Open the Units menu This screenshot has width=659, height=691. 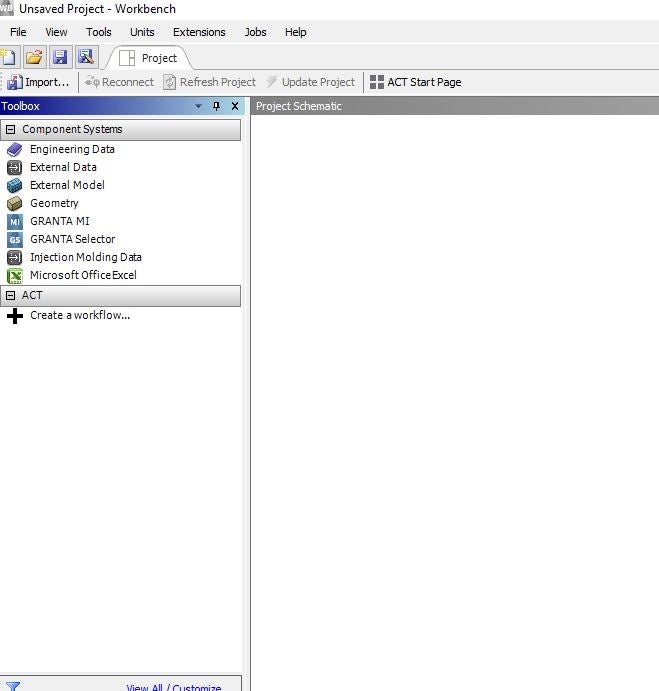(x=142, y=32)
